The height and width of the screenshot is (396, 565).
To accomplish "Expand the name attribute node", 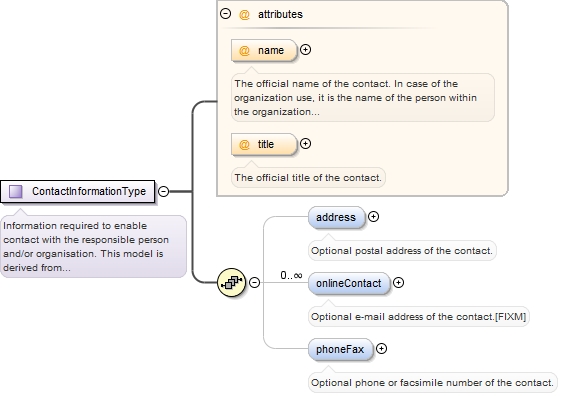I will pos(306,50).
